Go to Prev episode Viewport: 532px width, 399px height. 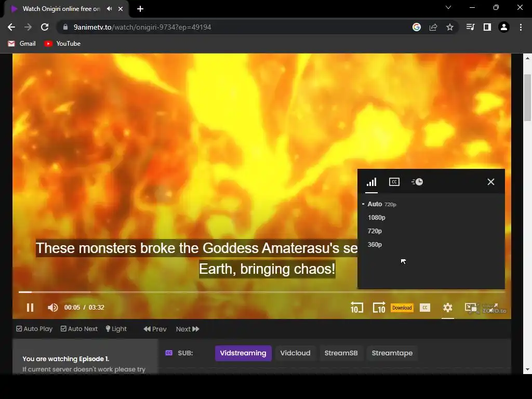pos(155,329)
